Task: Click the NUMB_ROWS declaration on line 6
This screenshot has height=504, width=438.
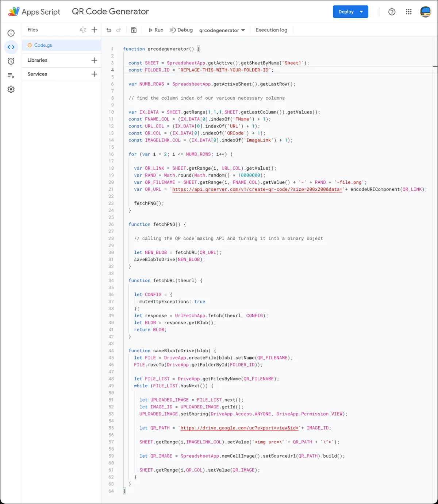Action: click(x=212, y=84)
